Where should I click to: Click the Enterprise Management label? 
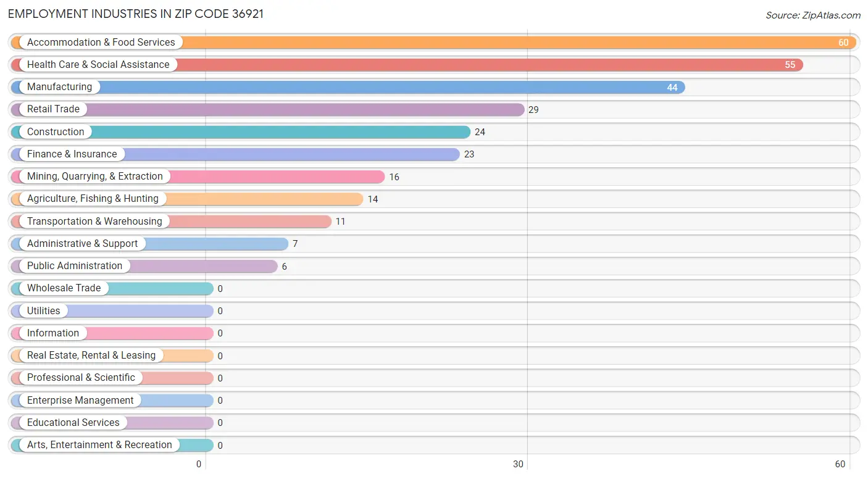[80, 400]
